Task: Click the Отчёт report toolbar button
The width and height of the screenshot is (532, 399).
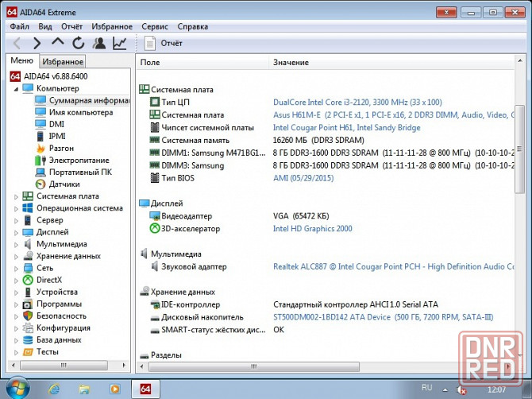Action: 164,44
